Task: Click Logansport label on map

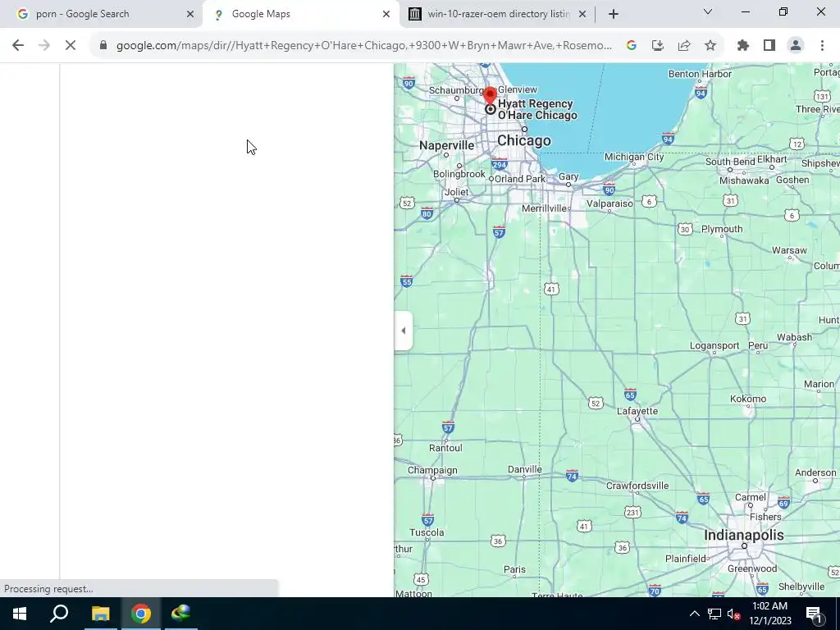Action: (714, 345)
